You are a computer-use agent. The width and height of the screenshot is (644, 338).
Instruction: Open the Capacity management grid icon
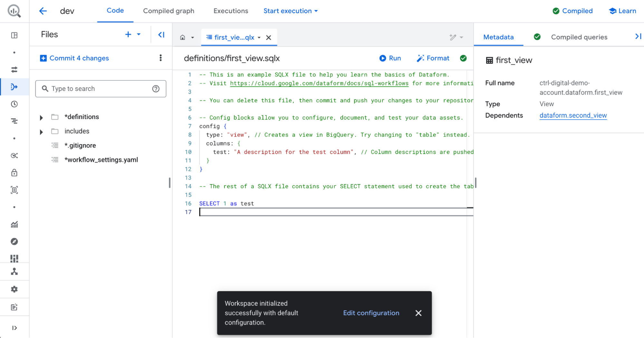(14, 258)
